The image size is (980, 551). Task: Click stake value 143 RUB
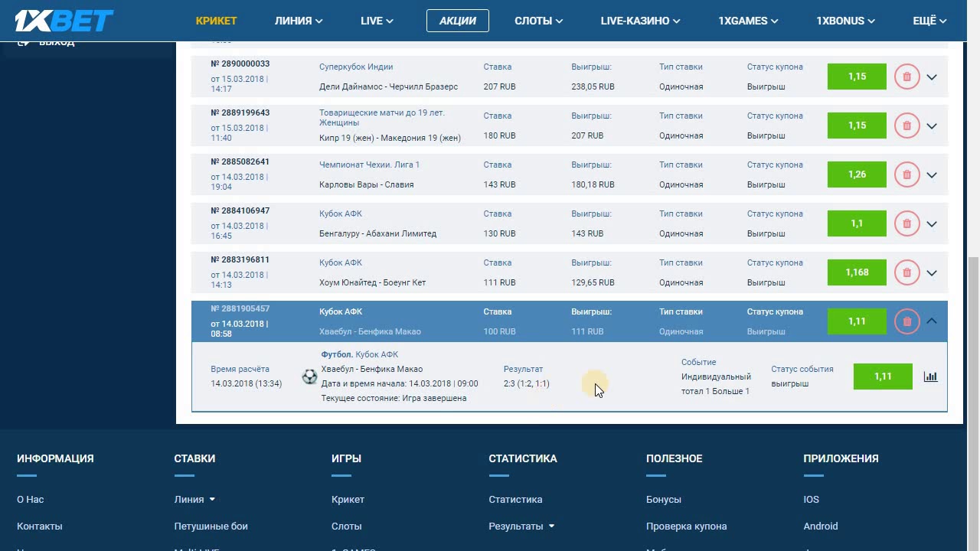point(500,184)
